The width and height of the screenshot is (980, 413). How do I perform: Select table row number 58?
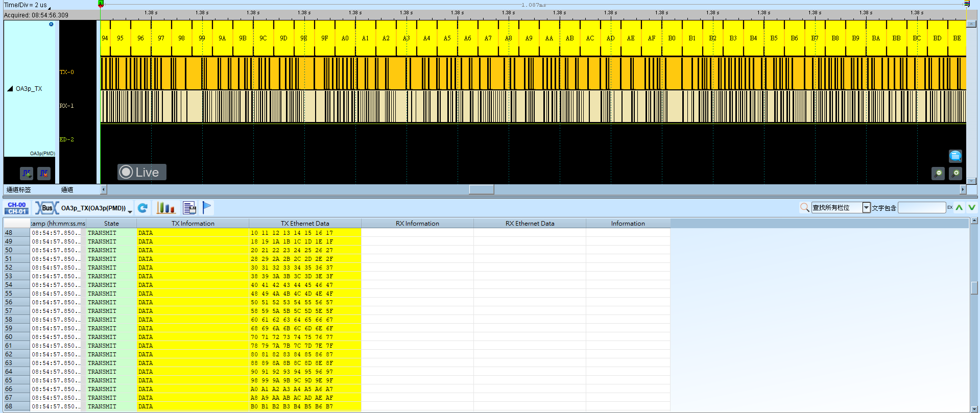[16, 320]
